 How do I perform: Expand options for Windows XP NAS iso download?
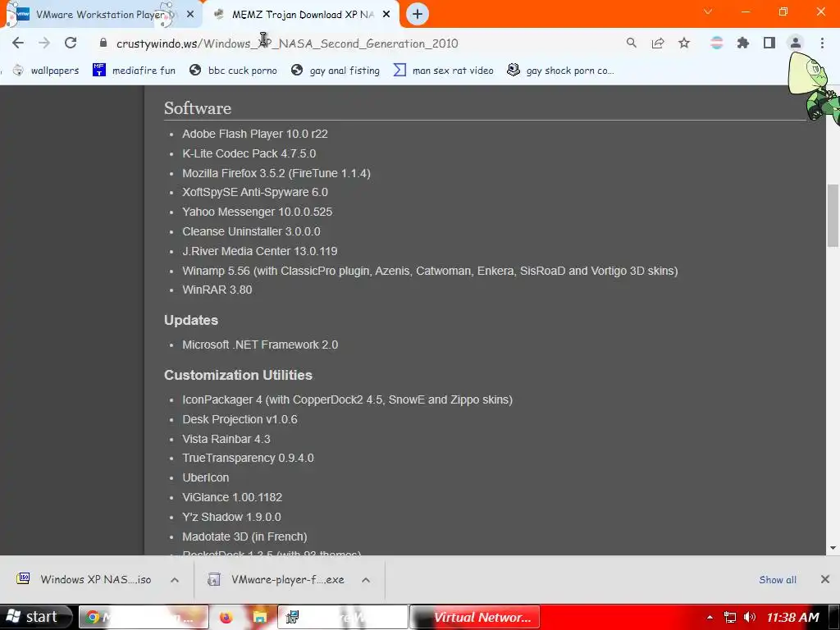point(175,580)
